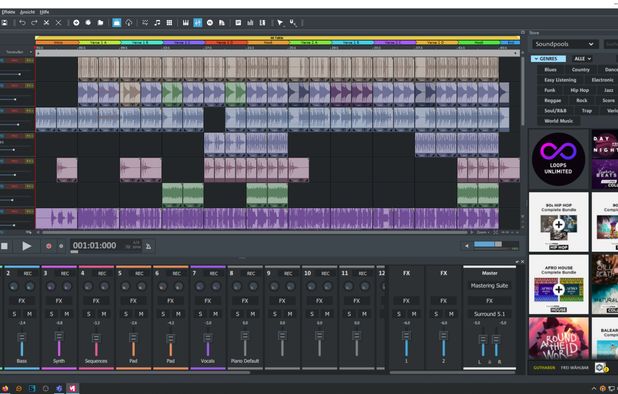Select the Country genre

(x=581, y=70)
